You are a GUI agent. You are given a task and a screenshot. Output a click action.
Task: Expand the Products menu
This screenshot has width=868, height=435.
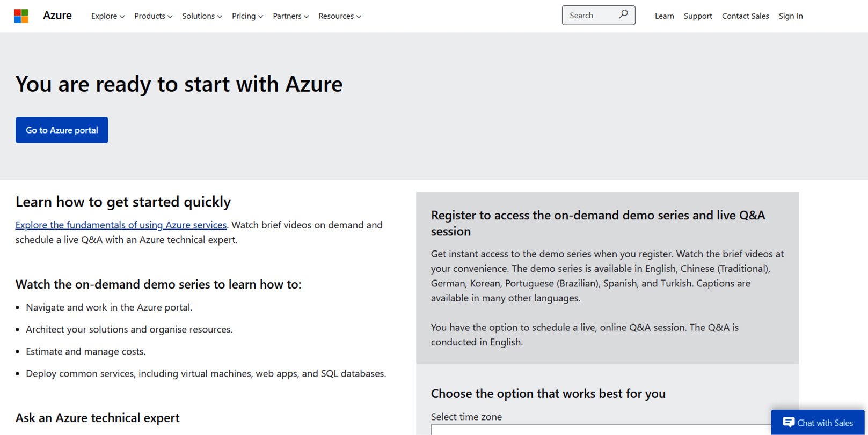click(154, 16)
